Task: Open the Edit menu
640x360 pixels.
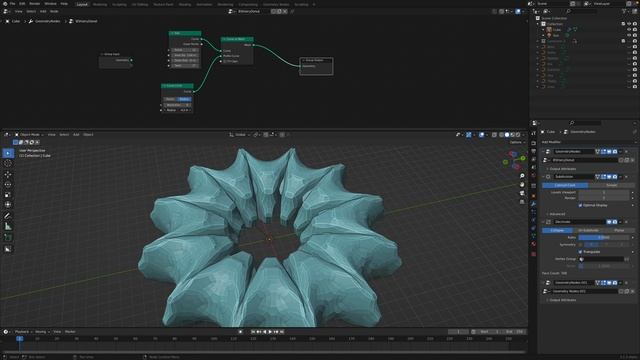Action: click(22, 4)
